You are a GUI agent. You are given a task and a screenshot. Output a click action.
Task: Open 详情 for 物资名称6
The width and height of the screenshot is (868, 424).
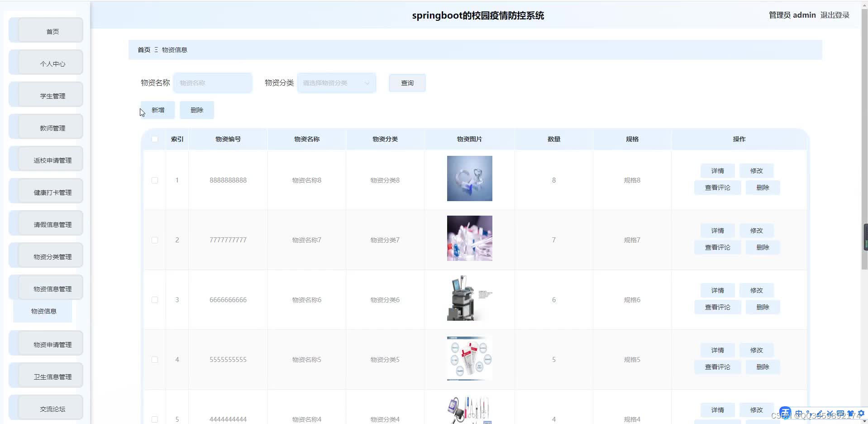[x=718, y=290]
